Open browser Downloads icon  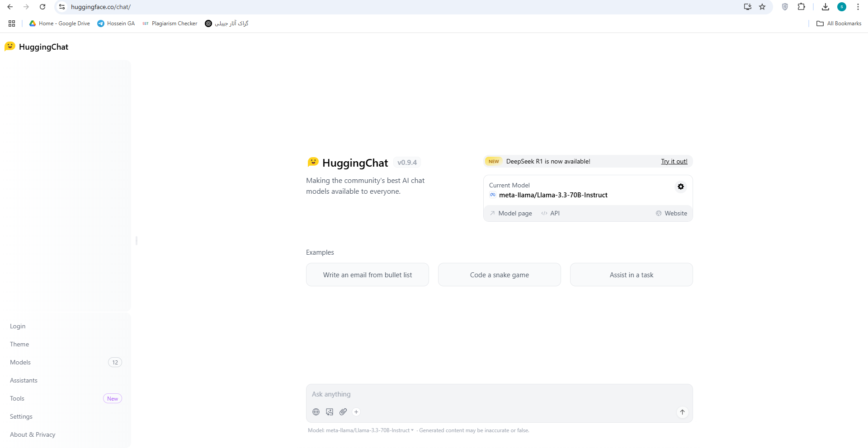[826, 7]
